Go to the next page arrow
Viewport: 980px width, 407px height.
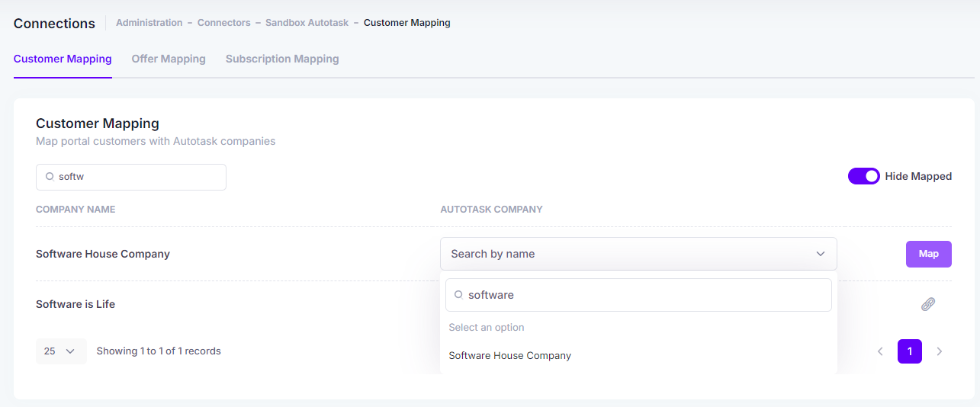[x=940, y=351]
